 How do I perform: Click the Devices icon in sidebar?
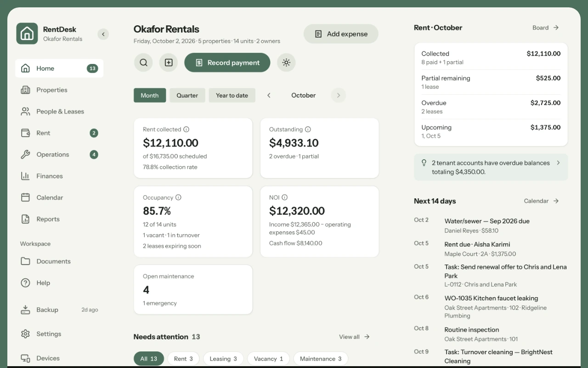25,358
